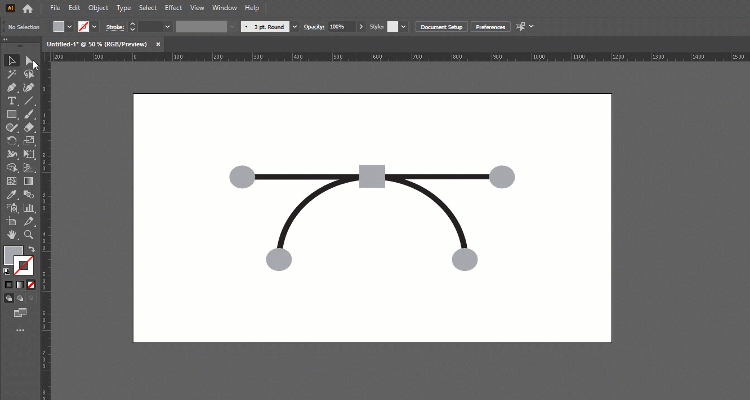The width and height of the screenshot is (750, 400).
Task: Swap fill and stroke colors
Action: [32, 249]
